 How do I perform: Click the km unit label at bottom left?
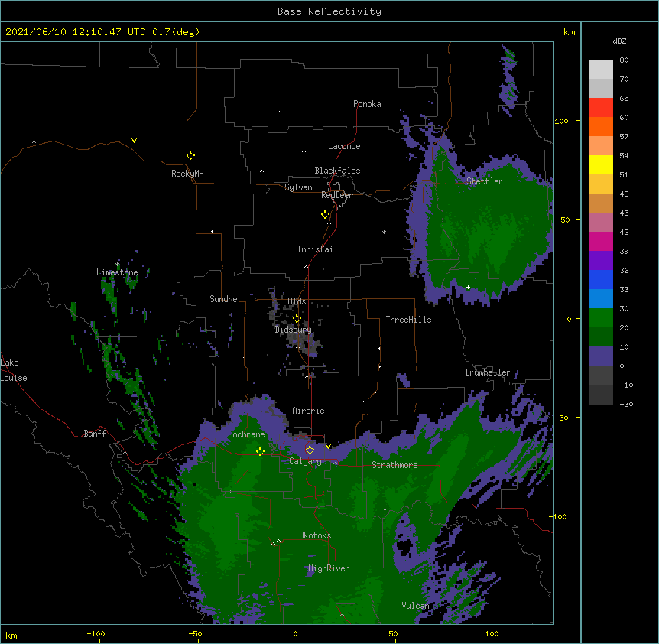point(11,636)
